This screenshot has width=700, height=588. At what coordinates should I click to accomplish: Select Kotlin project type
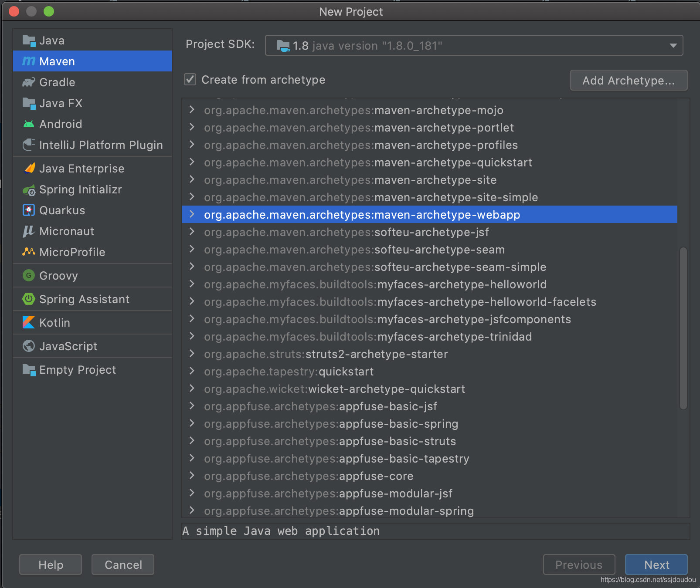click(x=92, y=323)
